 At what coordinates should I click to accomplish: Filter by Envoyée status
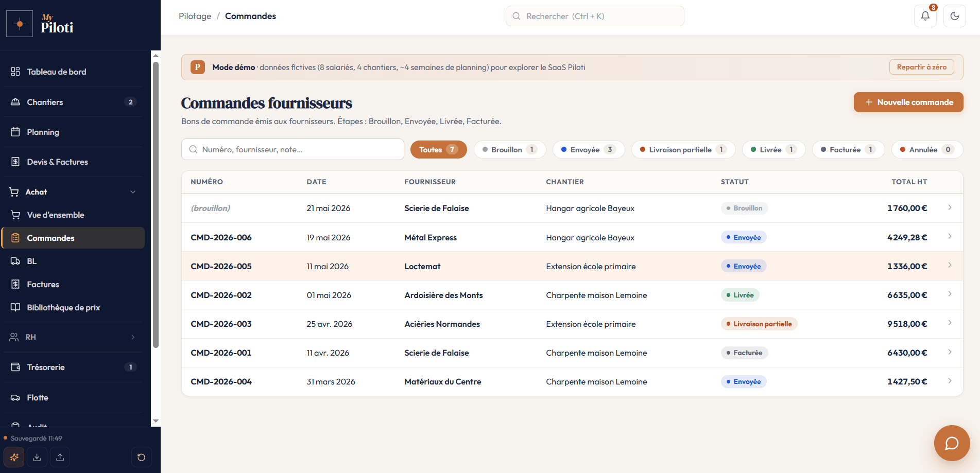tap(588, 149)
